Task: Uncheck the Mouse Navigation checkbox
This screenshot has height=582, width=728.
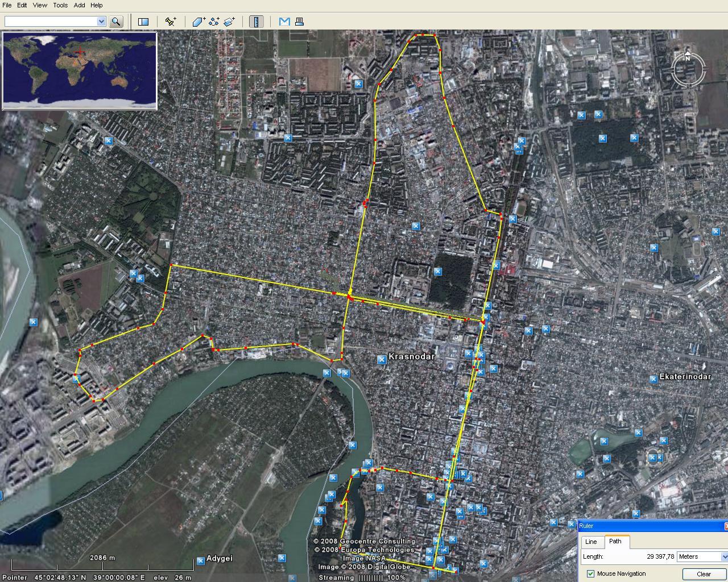Action: pyautogui.click(x=590, y=573)
